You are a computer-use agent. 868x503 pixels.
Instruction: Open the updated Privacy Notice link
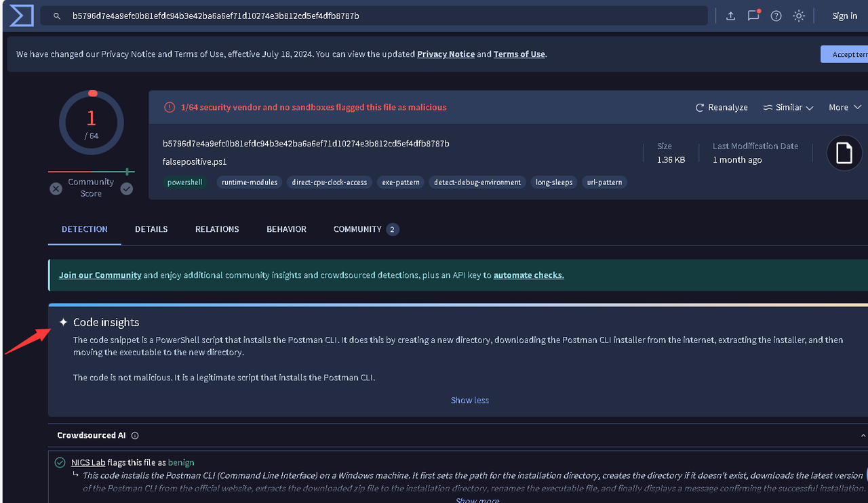coord(446,54)
